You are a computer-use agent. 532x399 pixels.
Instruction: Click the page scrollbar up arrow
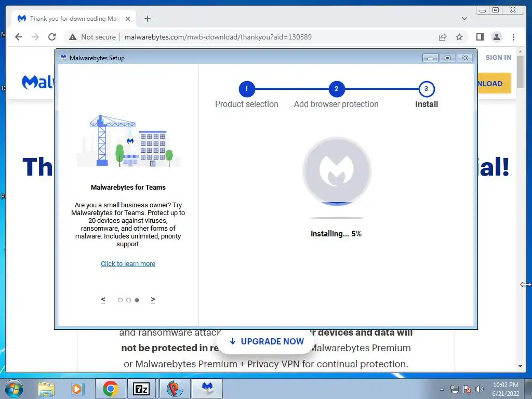tap(520, 52)
